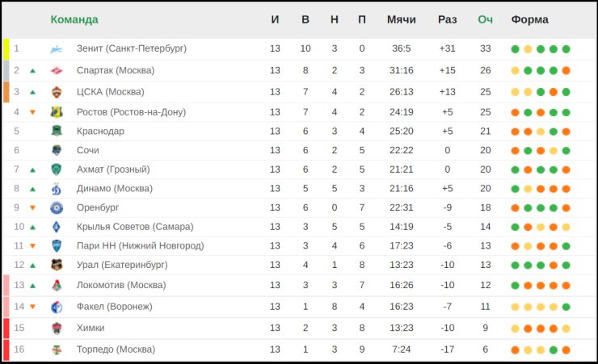This screenshot has width=598, height=364.
Task: Click Rostov's orange down-arrow position indicator
Action: pyautogui.click(x=33, y=112)
